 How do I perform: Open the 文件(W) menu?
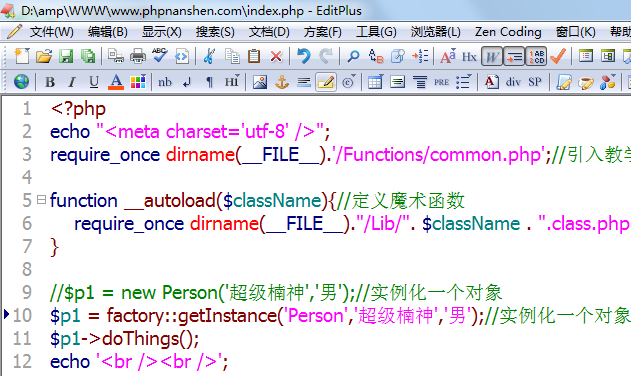point(52,31)
